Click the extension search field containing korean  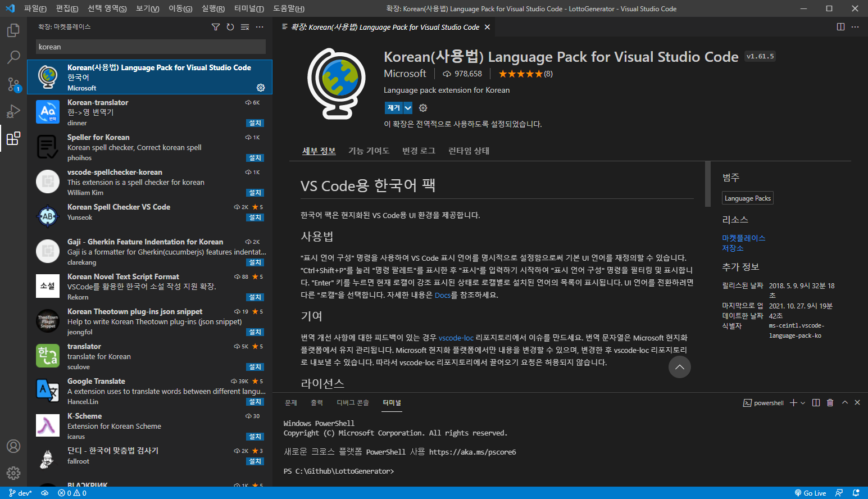coord(151,47)
